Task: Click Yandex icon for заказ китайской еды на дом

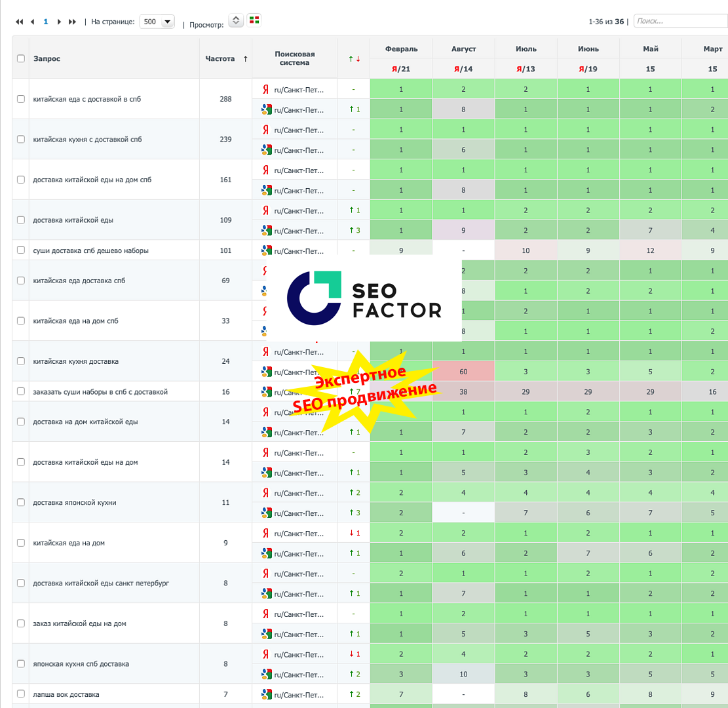Action: click(265, 614)
